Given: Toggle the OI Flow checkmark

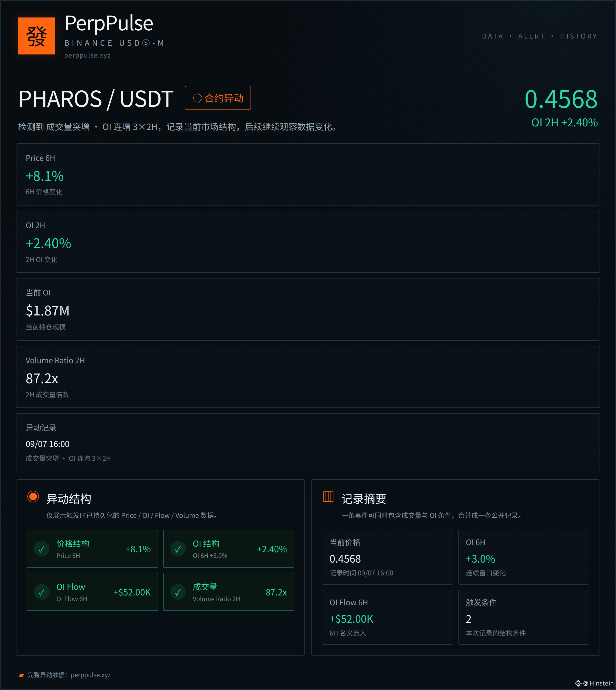Looking at the screenshot, I should pos(42,592).
